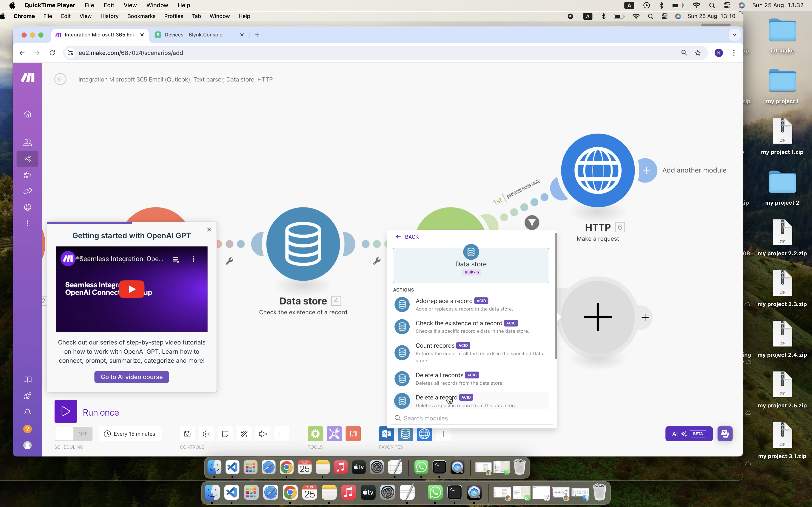Click the BACK chevron in module panel

click(x=399, y=237)
